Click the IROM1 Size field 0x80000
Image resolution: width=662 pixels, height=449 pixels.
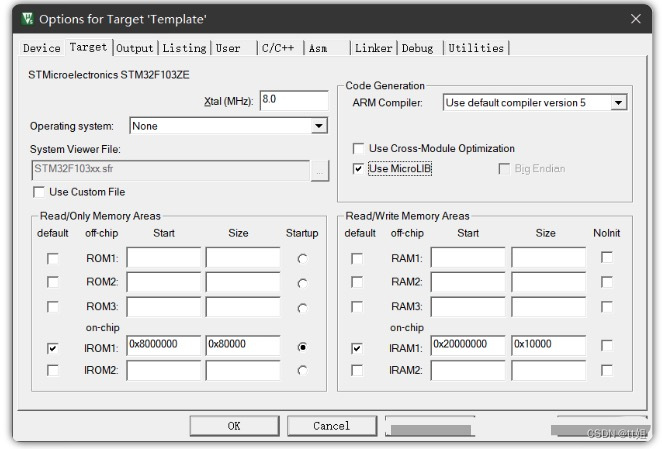[243, 345]
